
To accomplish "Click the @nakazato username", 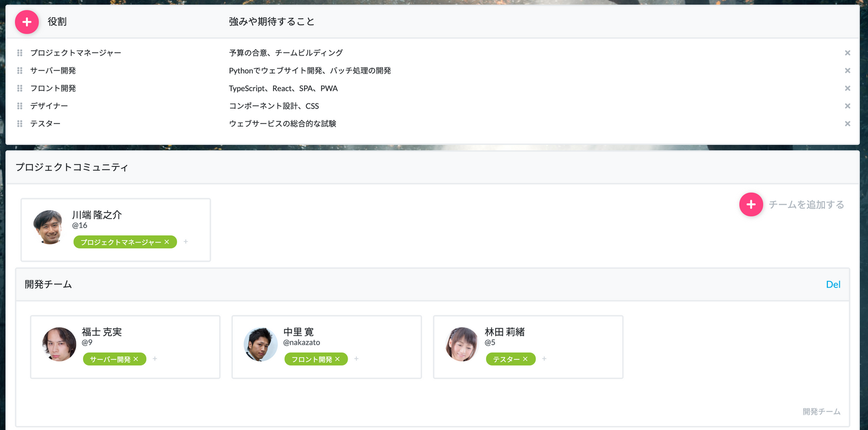I will [x=302, y=342].
